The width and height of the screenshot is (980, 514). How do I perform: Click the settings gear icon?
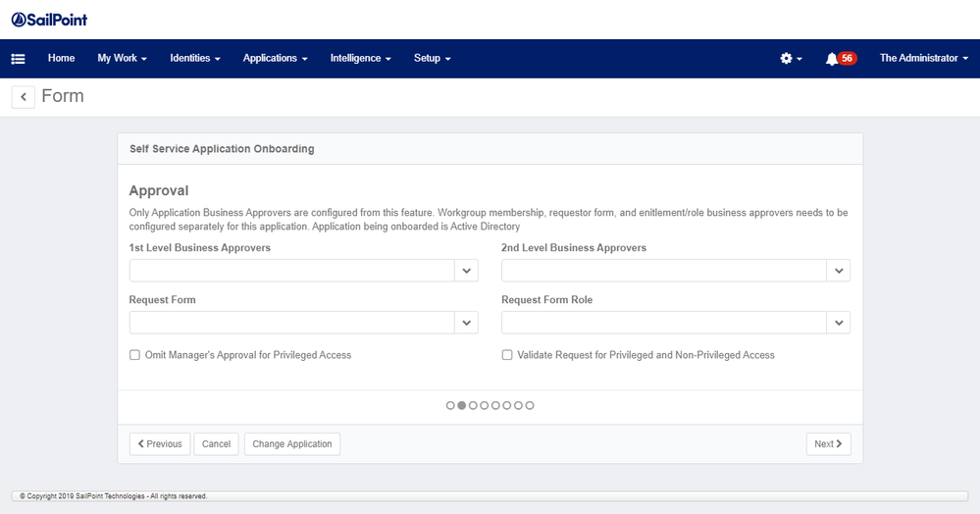point(787,59)
